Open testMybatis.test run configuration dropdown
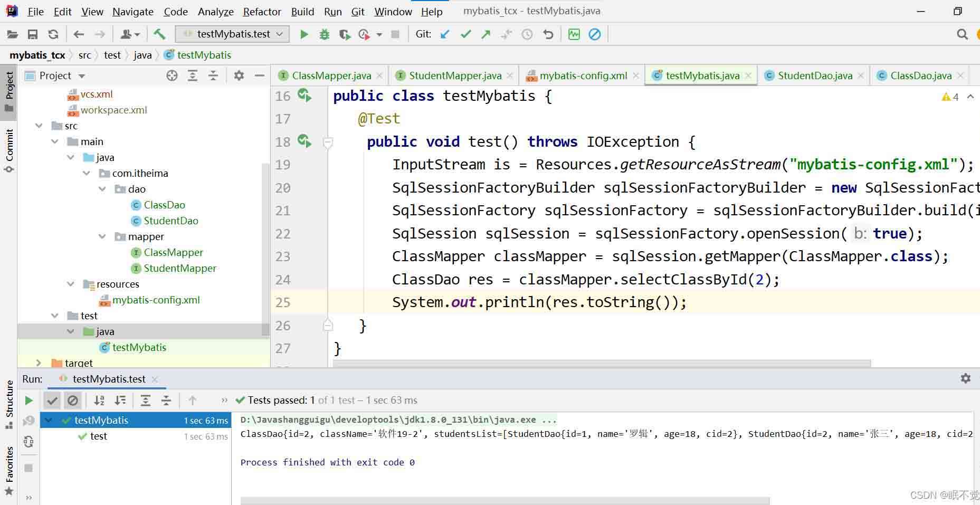The height and width of the screenshot is (505, 980). click(232, 34)
